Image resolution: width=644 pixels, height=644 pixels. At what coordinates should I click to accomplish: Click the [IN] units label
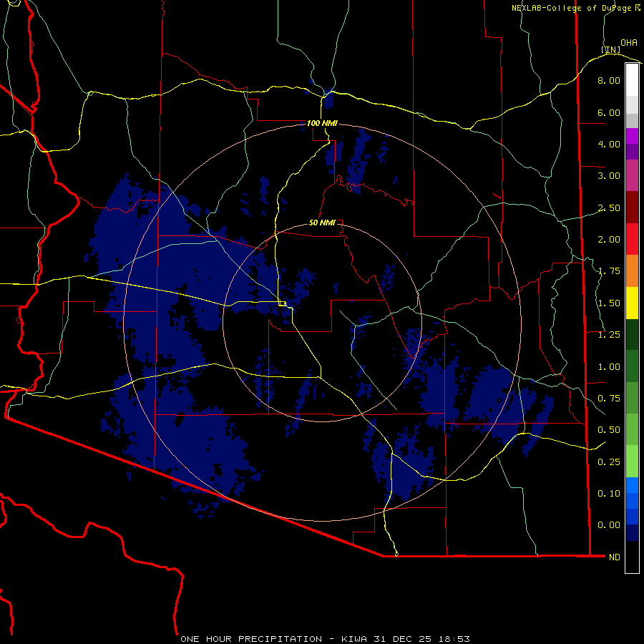click(611, 49)
